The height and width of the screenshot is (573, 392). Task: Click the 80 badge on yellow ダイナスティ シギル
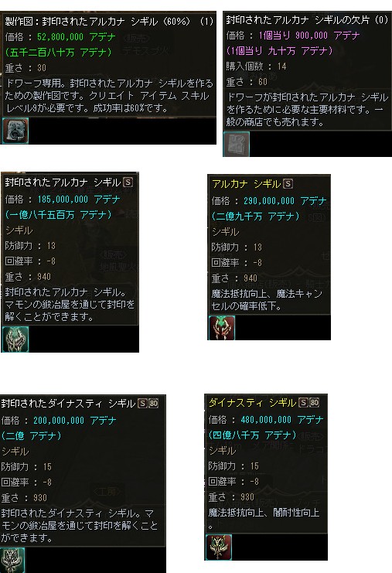315,402
